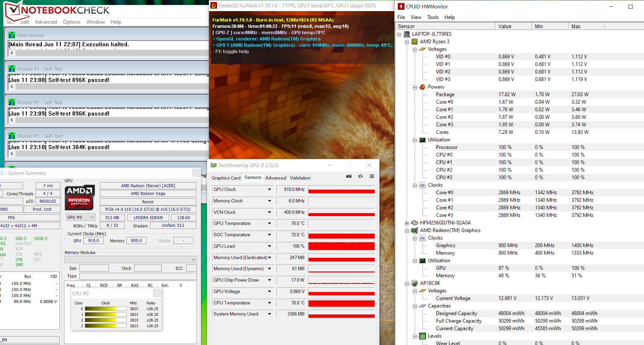The height and width of the screenshot is (345, 644).
Task: Open the GPU Clock sensor dropdown
Action: tap(269, 190)
